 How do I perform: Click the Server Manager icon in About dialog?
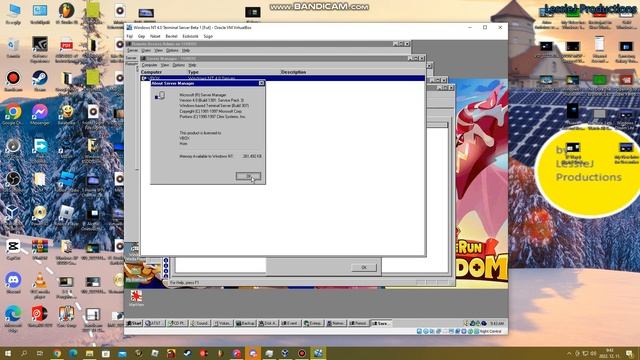coord(160,96)
